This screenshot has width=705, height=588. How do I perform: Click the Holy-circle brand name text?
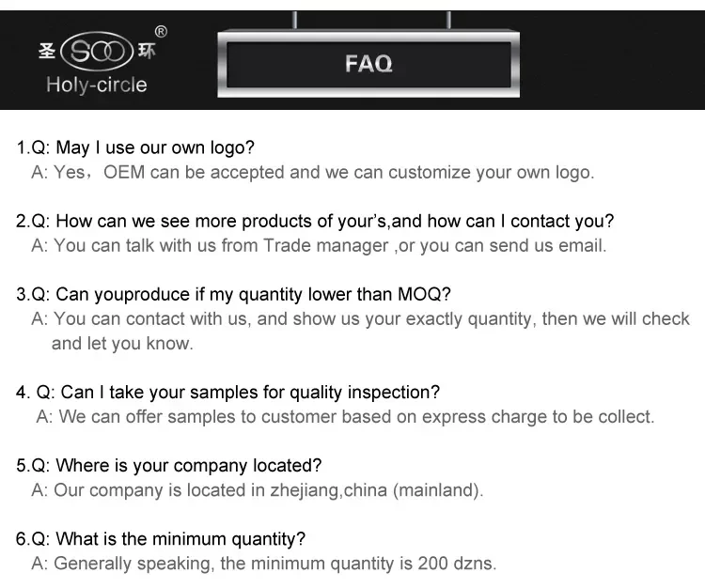[97, 85]
